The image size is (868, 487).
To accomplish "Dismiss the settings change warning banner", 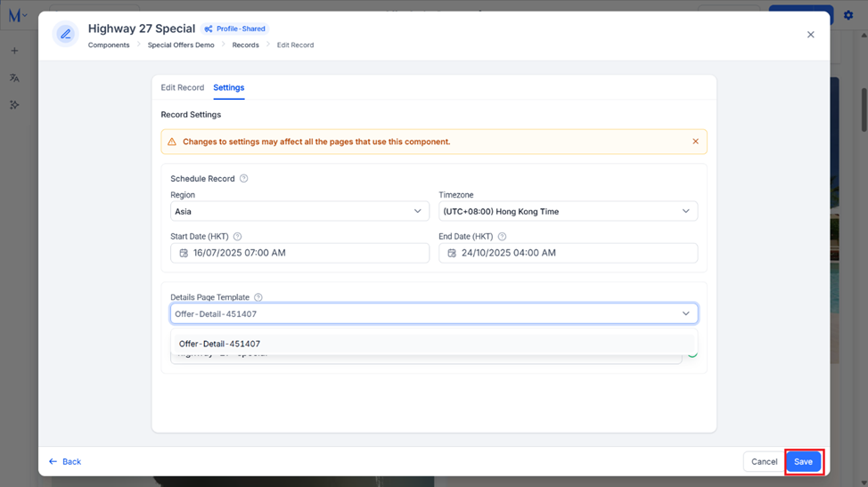I will pos(695,142).
